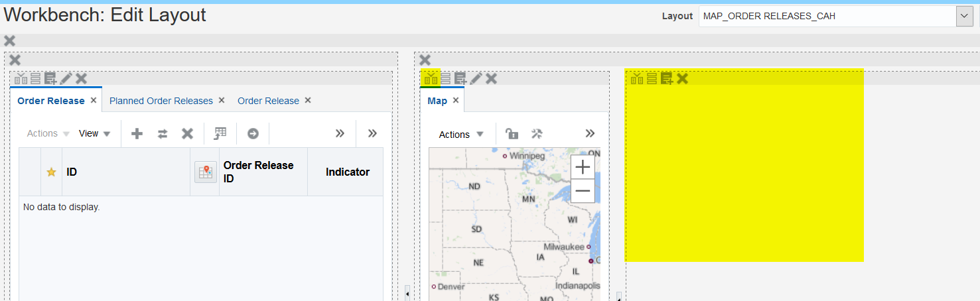The width and height of the screenshot is (980, 301).
Task: Delete the right region container X
Action: pos(425,60)
